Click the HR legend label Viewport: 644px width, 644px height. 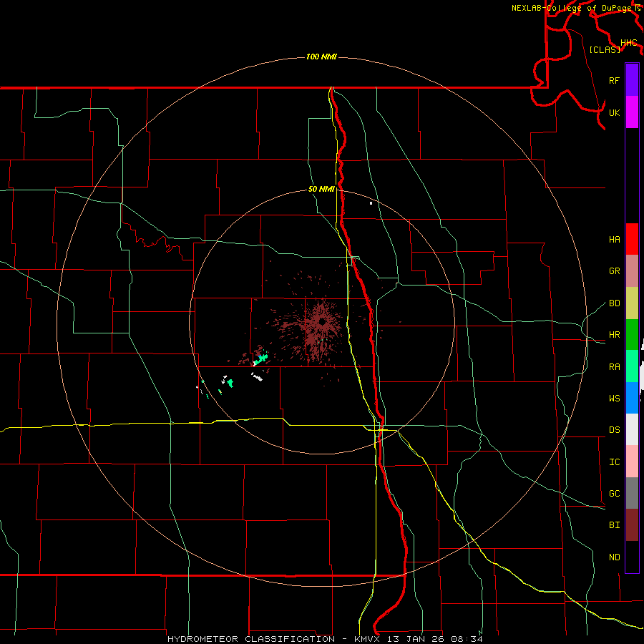pos(614,335)
